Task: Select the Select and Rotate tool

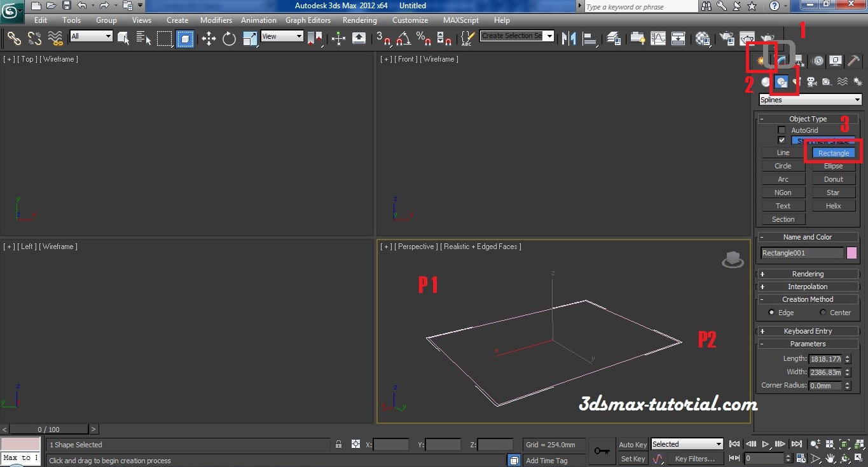Action: [230, 38]
